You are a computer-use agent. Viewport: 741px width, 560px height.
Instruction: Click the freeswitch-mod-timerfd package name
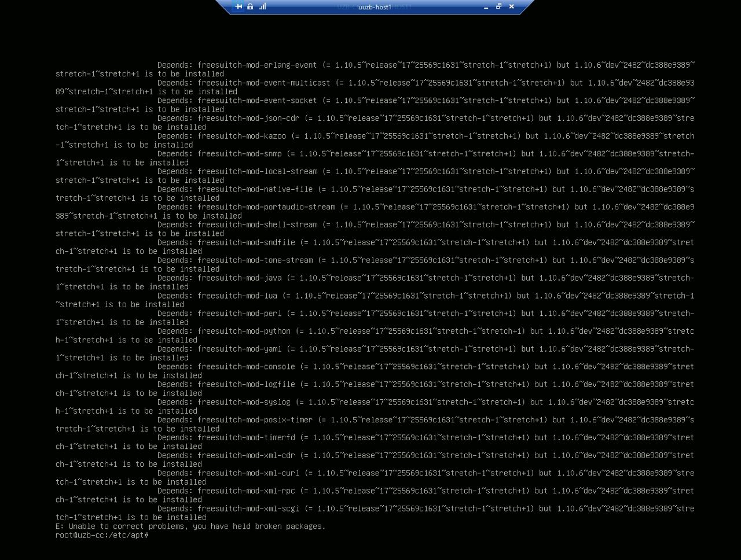click(x=246, y=437)
